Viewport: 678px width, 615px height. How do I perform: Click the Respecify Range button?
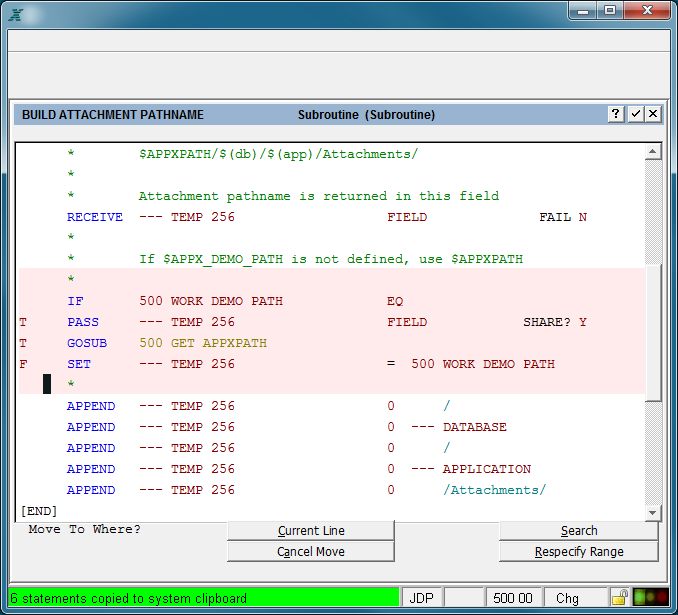coord(579,551)
